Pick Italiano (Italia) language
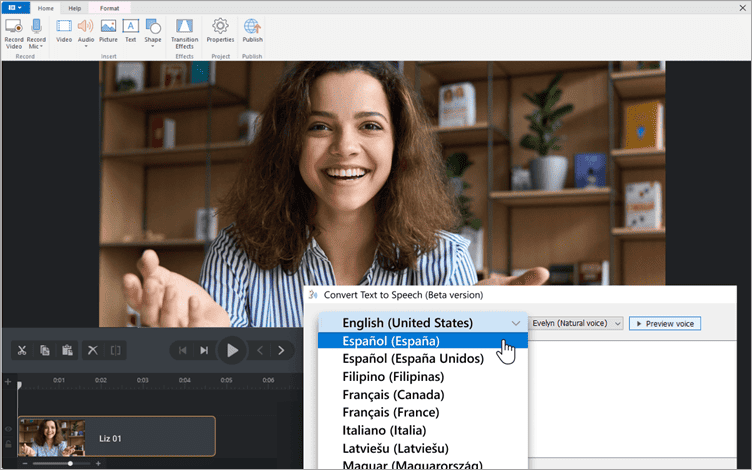 point(422,431)
